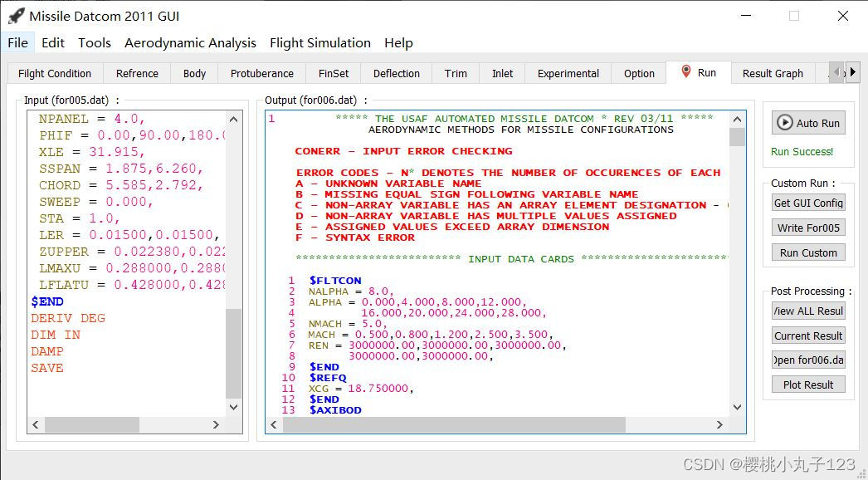Click '$FLTCON' in the output panel
868x480 pixels.
(335, 281)
